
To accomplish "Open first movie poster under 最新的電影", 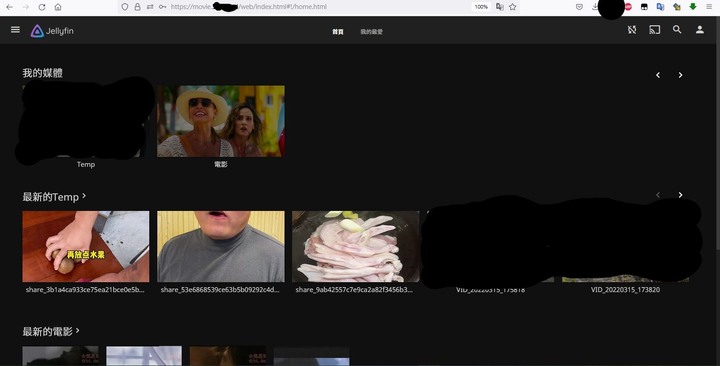I will tap(60, 356).
